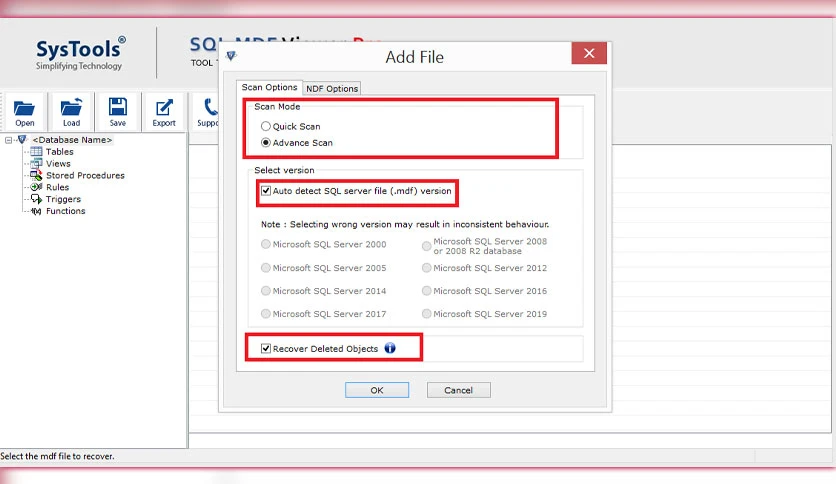Choose Microsoft SQL Server 2019 option
Image resolution: width=836 pixels, height=484 pixels.
tap(427, 313)
